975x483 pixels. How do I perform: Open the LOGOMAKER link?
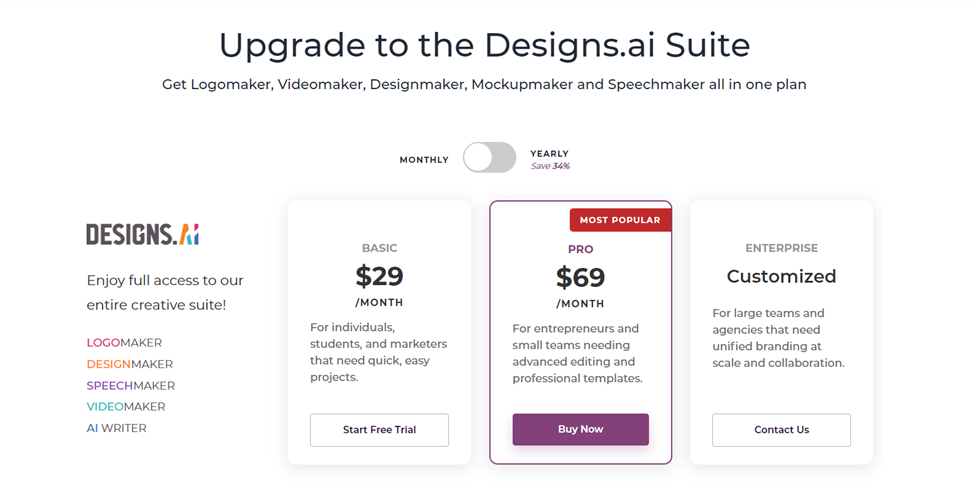click(x=124, y=343)
